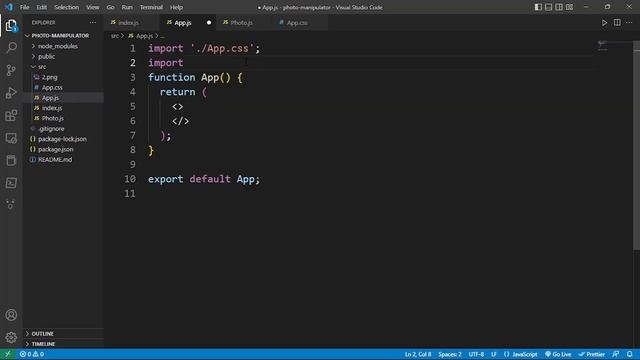This screenshot has height=360, width=640.
Task: Click the Split Editor icon
Action: [x=617, y=23]
